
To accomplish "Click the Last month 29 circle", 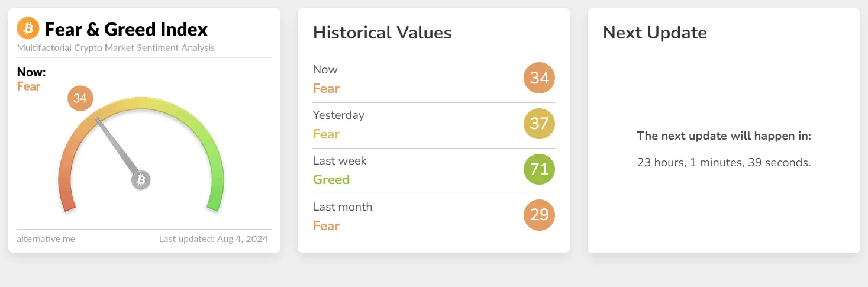I will pos(539,215).
